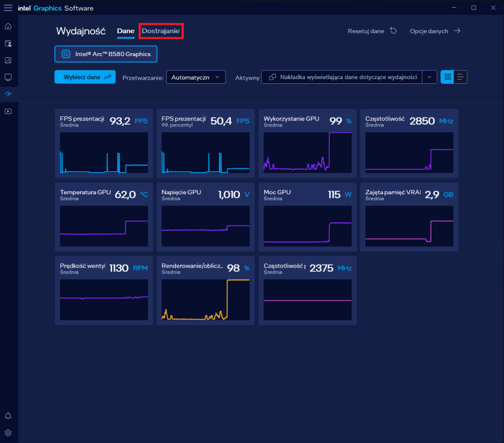Switch to grid tile view
This screenshot has height=443, width=504.
coord(447,77)
